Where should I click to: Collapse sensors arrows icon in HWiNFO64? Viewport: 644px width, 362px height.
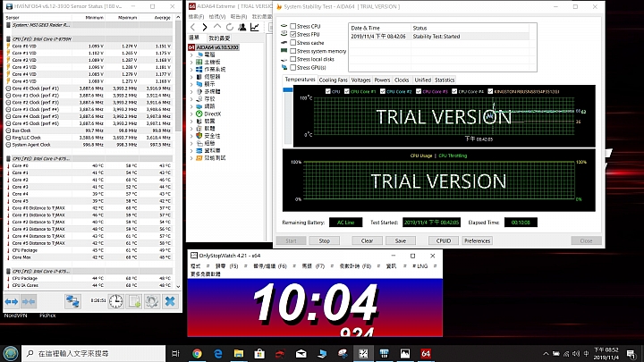[x=29, y=302]
